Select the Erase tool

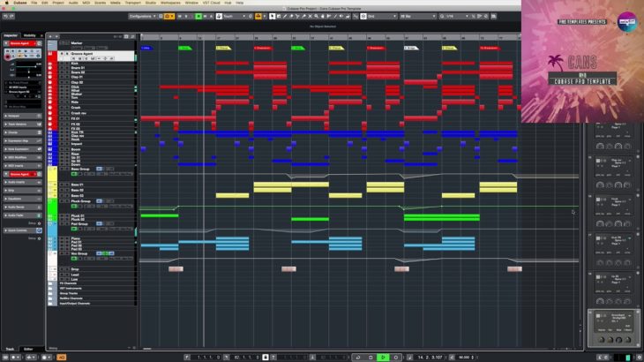pyautogui.click(x=291, y=16)
